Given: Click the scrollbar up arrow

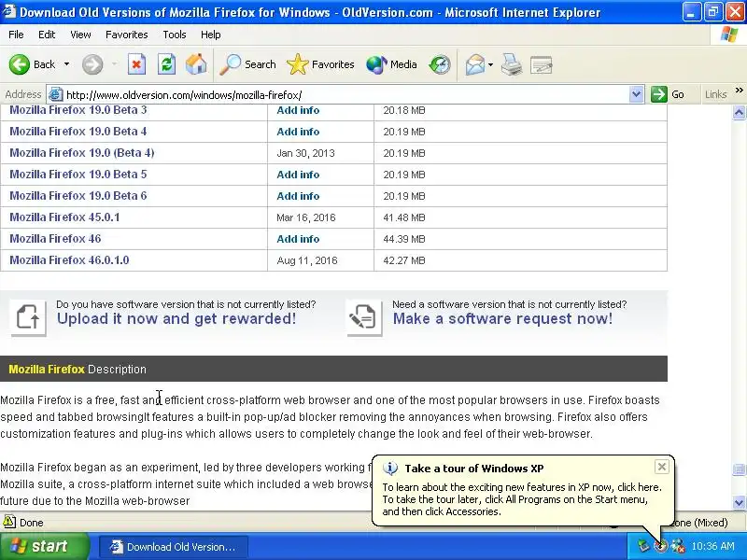Looking at the screenshot, I should tap(739, 112).
